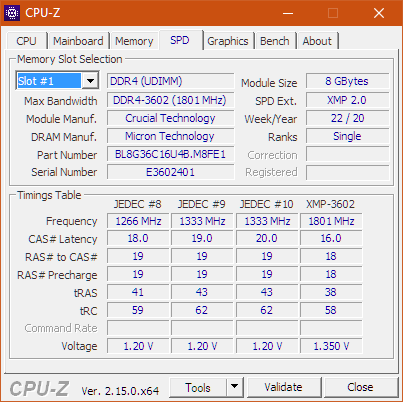Select the SPD tab
Screen dimensions: 403x402
(180, 40)
